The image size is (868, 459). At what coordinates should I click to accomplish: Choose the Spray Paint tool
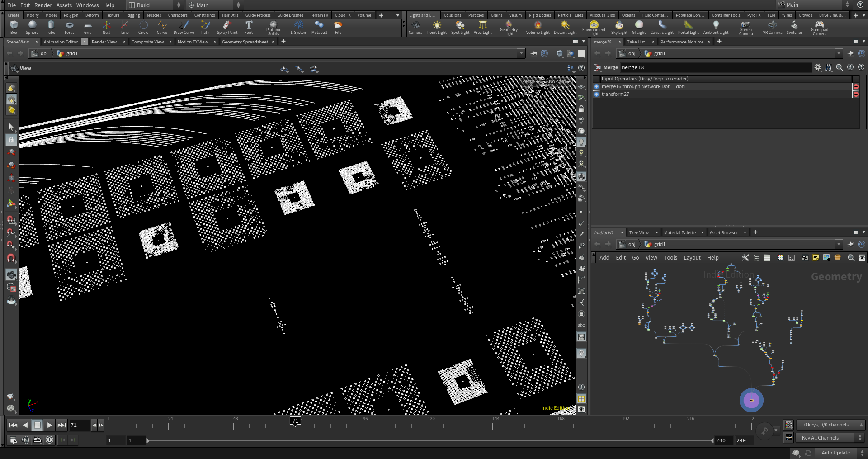click(x=227, y=27)
